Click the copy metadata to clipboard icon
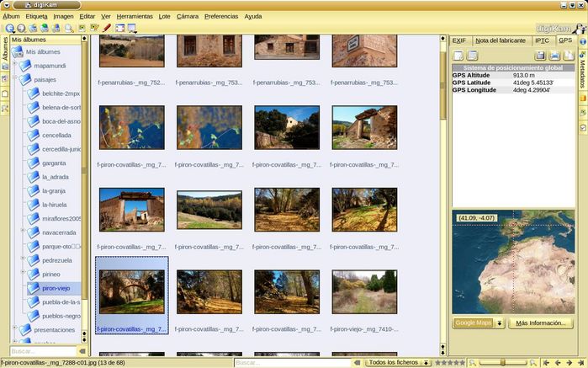Viewport: 588px width, 368px height. (569, 56)
